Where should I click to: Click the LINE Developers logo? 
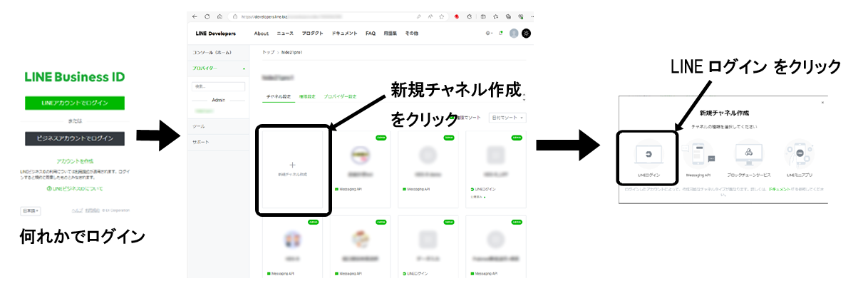coord(216,34)
